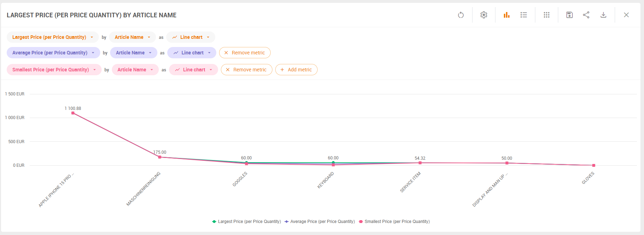644x235 pixels.
Task: Remove the Smallest Price metric
Action: coord(246,70)
